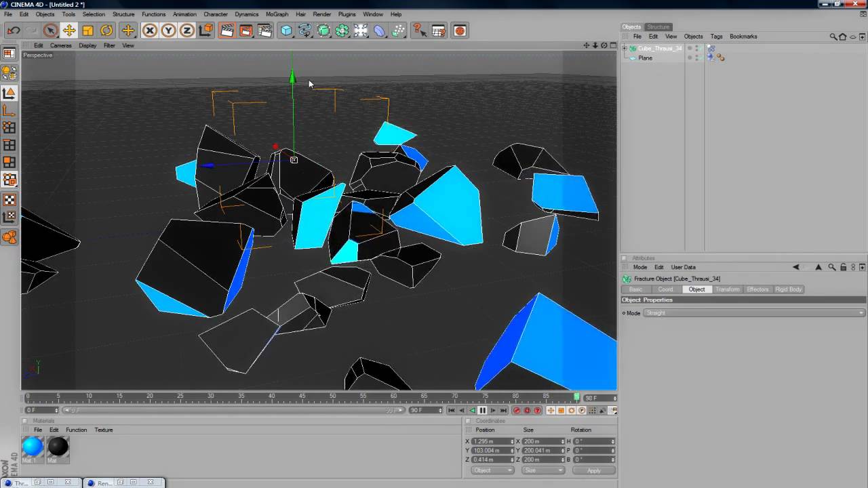Click the home icon in Objects panel
This screenshot has height=488, width=868.
pos(843,37)
